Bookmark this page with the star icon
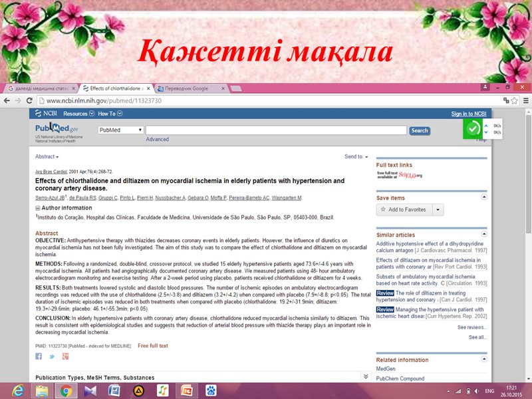Screen dimensions: 532x399 coord(514,101)
